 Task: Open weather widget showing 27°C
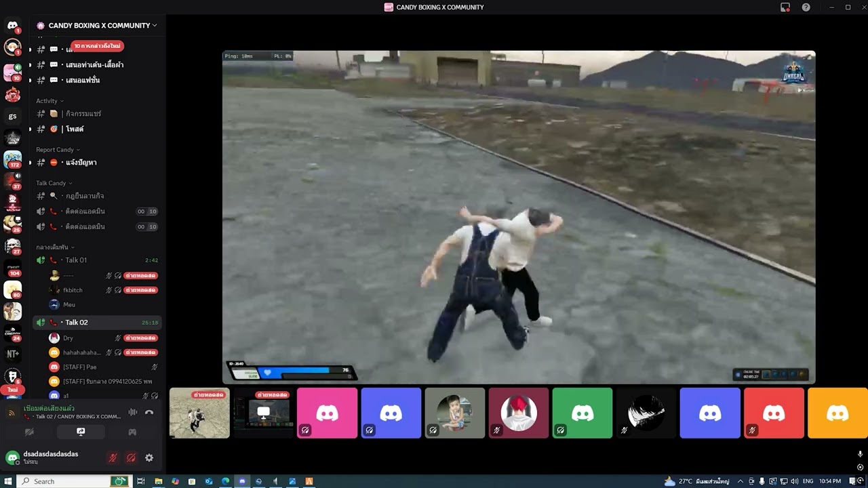pyautogui.click(x=696, y=481)
